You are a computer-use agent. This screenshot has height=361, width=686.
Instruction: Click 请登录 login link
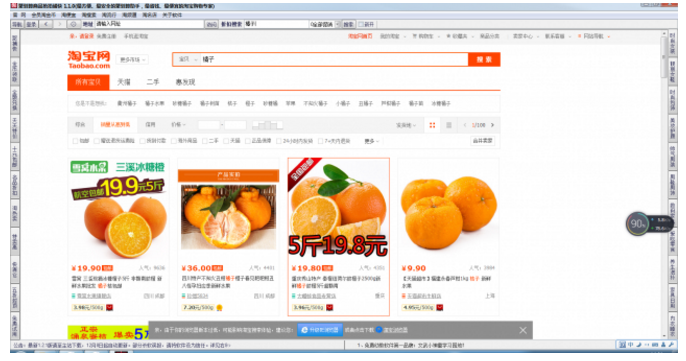pyautogui.click(x=86, y=36)
